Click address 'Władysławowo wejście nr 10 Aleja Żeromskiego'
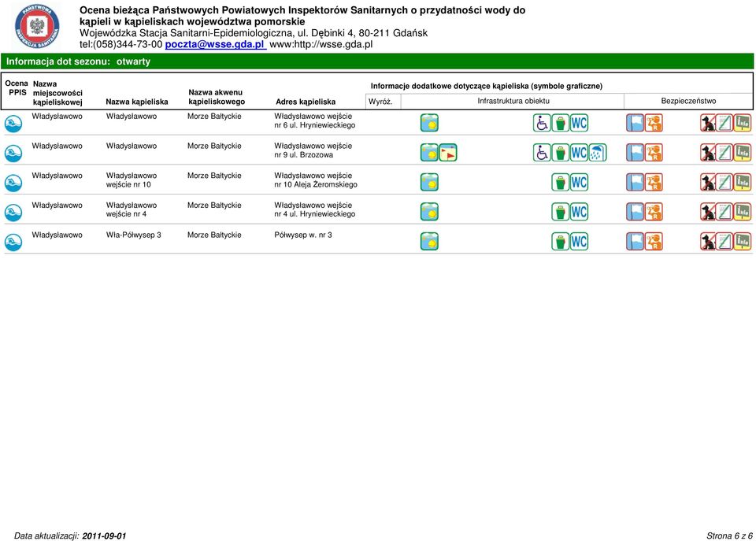The image size is (756, 541). click(316, 180)
